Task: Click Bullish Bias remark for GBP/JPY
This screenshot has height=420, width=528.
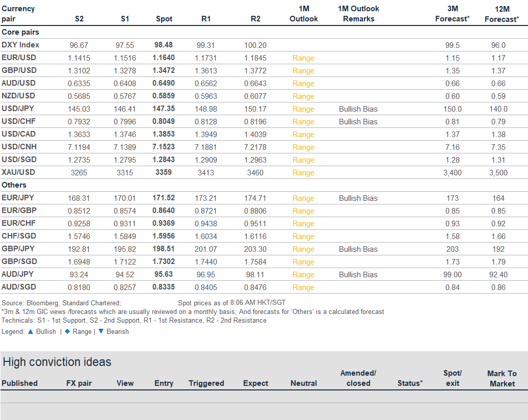Action: pos(358,249)
